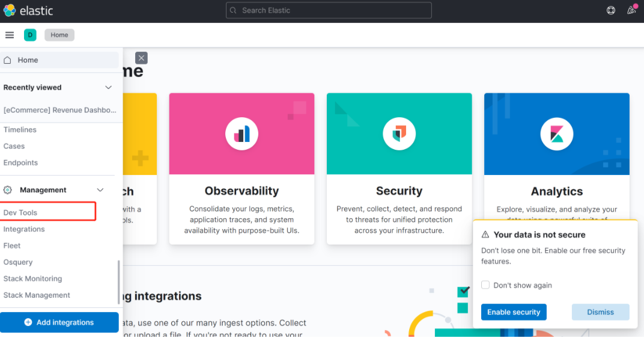This screenshot has width=644, height=344.
Task: Open the Observability card title
Action: tap(241, 191)
